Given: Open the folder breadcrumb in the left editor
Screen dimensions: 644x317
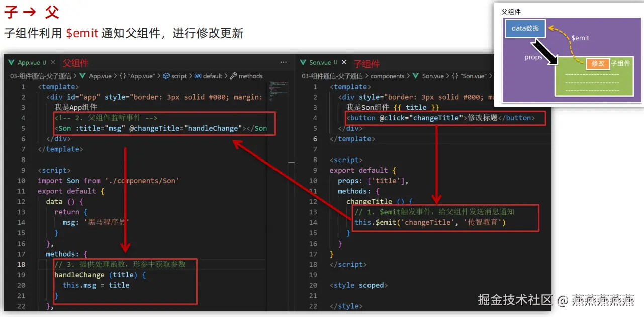Looking at the screenshot, I should click(40, 76).
